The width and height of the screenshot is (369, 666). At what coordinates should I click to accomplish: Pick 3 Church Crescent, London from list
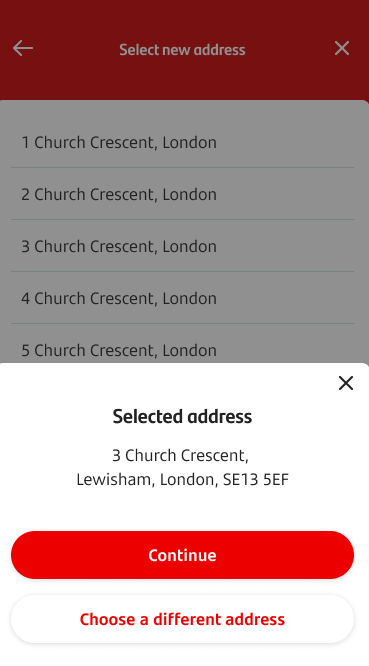182,246
